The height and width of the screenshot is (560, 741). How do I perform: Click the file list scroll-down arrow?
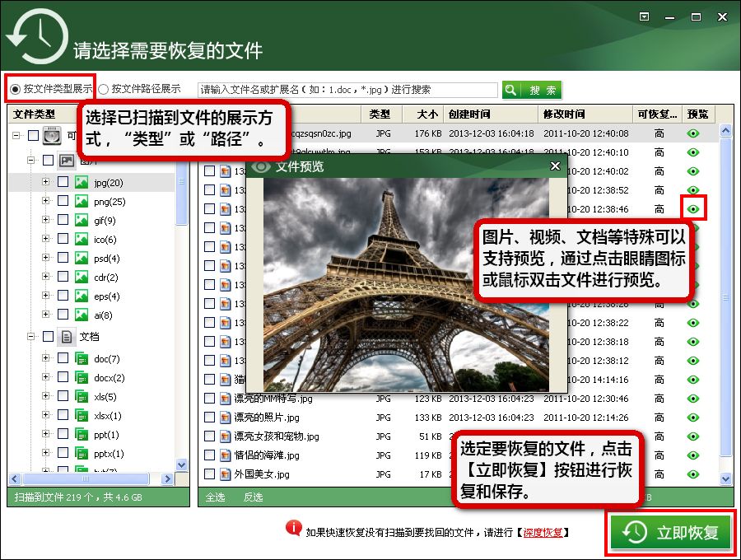coord(726,478)
